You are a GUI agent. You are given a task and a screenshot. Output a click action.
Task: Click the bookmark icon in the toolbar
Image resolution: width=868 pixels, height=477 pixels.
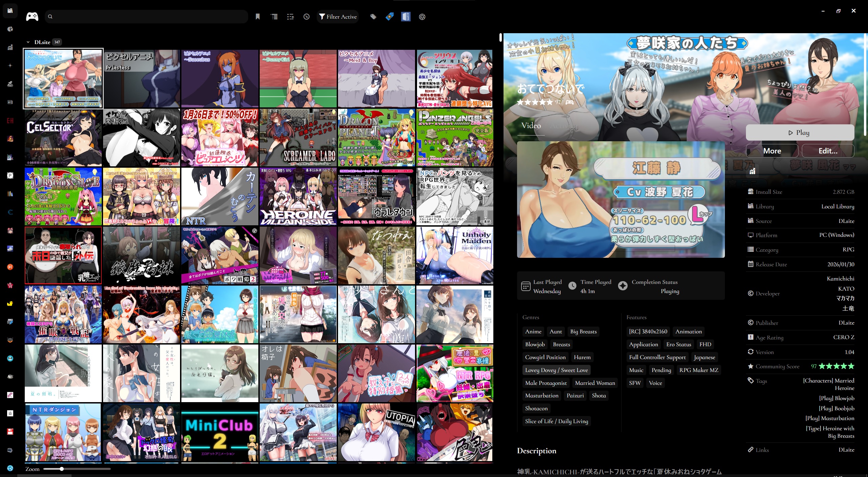coord(258,17)
